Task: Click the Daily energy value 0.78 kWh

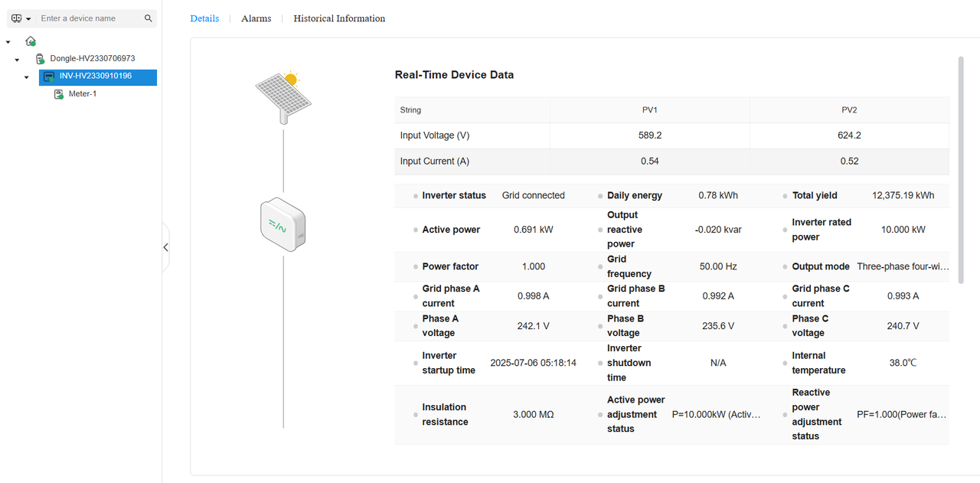Action: [x=718, y=195]
